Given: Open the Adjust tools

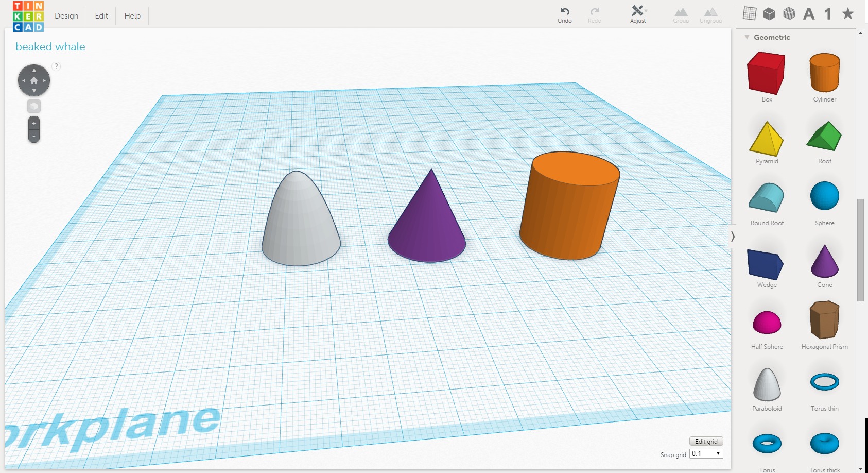Looking at the screenshot, I should click(638, 14).
